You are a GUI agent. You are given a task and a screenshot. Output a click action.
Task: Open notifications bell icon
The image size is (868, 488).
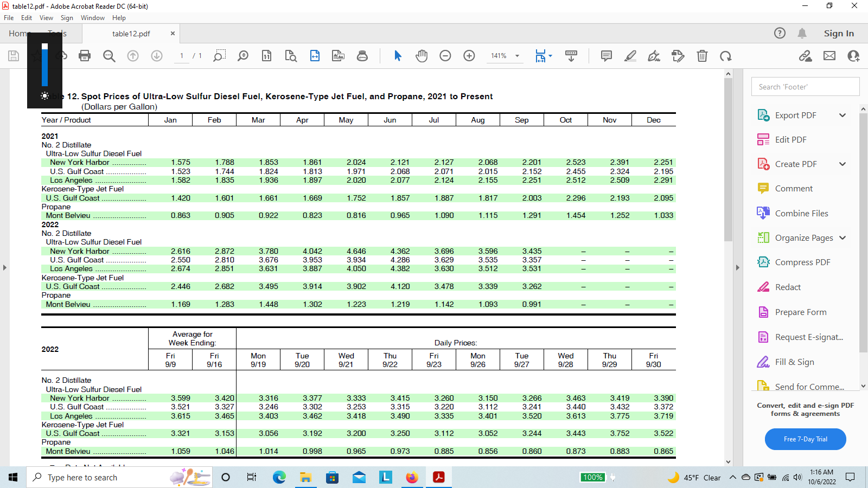(802, 33)
